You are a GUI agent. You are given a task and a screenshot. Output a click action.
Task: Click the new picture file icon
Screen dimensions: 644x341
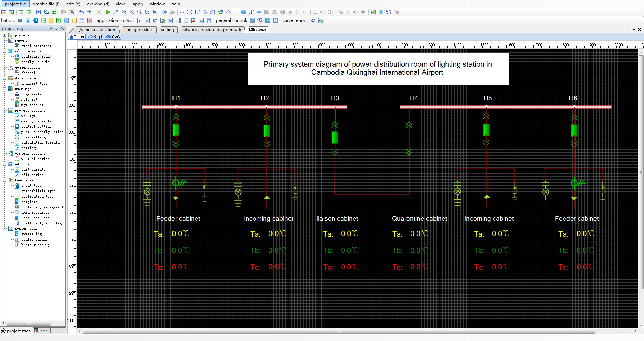click(4, 12)
